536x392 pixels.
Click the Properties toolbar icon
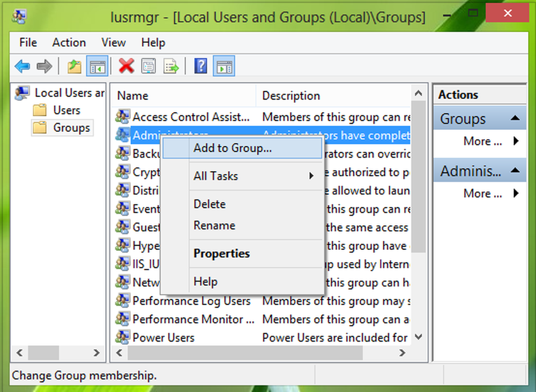coord(148,66)
